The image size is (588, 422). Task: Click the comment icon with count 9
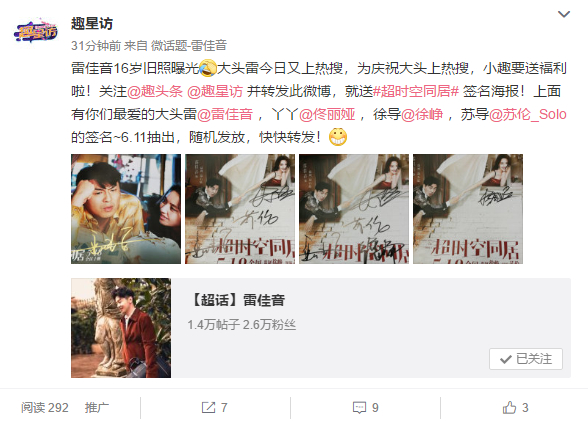(366, 408)
